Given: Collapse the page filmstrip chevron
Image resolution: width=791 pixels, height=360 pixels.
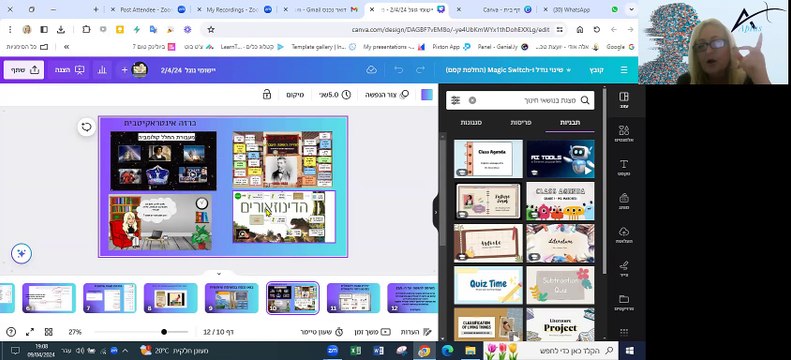Looking at the screenshot, I should tap(218, 274).
